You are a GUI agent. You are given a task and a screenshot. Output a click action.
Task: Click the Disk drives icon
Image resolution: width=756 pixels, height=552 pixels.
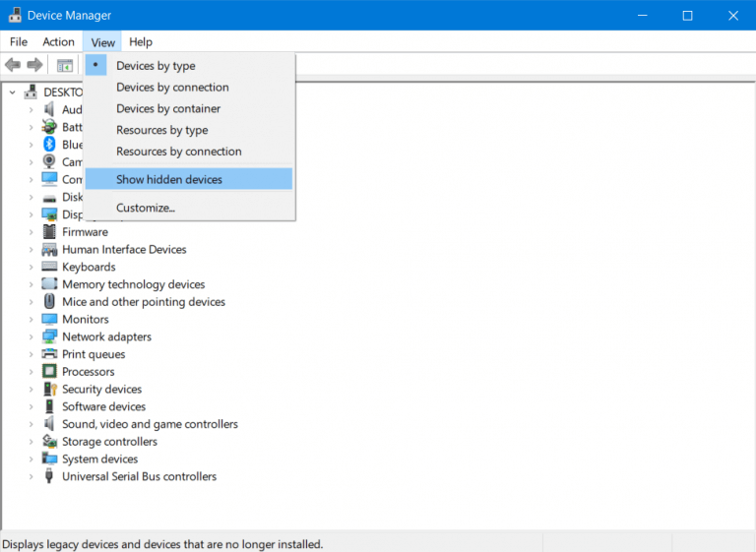[49, 197]
